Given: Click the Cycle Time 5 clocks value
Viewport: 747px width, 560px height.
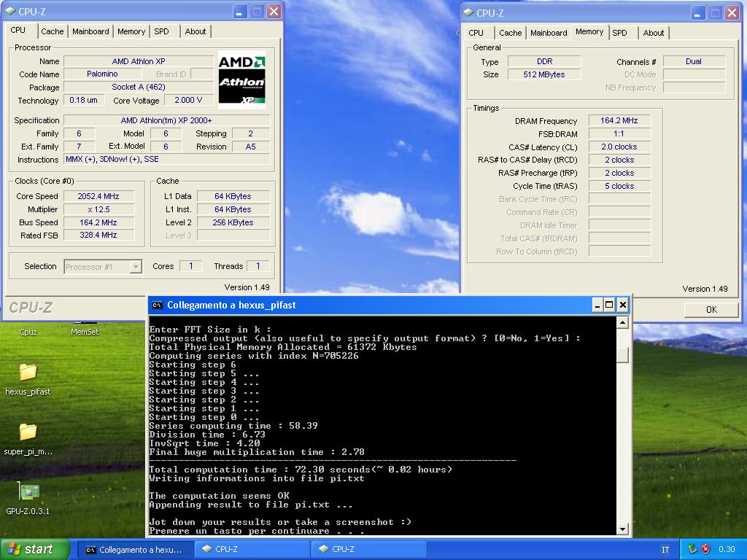Looking at the screenshot, I should (x=619, y=186).
